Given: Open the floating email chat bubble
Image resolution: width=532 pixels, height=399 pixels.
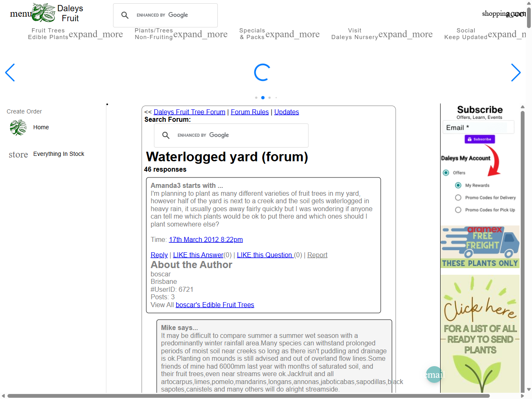Looking at the screenshot, I should (434, 374).
